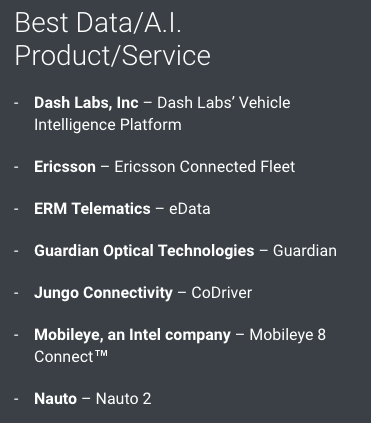Click the bold "Ericsson" company name
The height and width of the screenshot is (423, 371).
pos(65,167)
